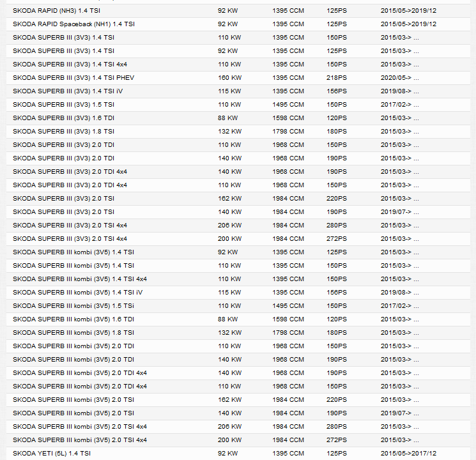476x460 pixels.
Task: Select 125PS in the SKODA YETI row
Action: coord(337,454)
